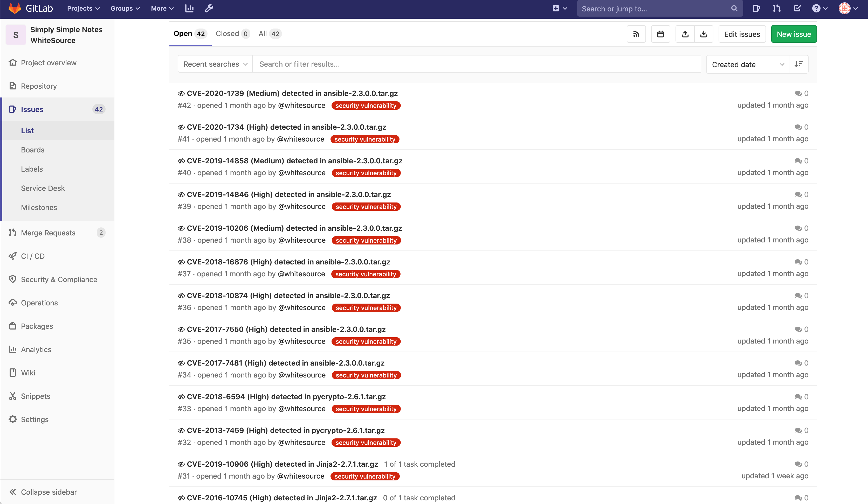This screenshot has height=504, width=868.
Task: Open the admin area wrench icon
Action: (x=209, y=8)
